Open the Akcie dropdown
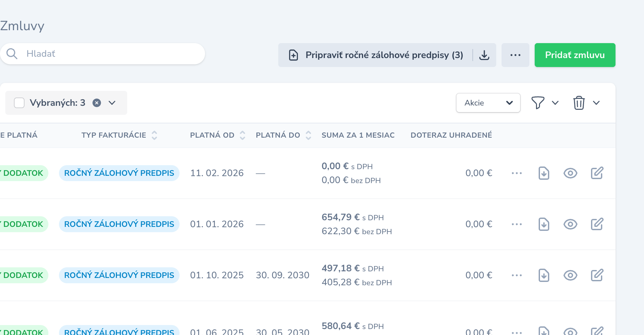644x335 pixels. (x=488, y=103)
